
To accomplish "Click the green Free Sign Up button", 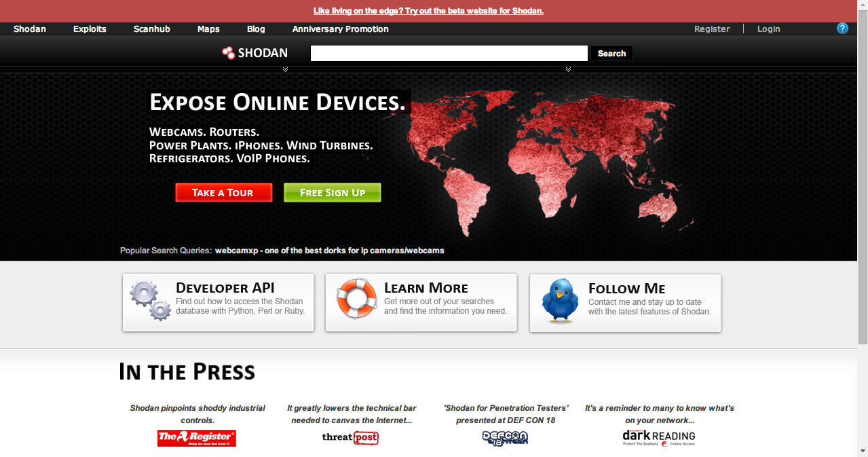I will click(333, 193).
